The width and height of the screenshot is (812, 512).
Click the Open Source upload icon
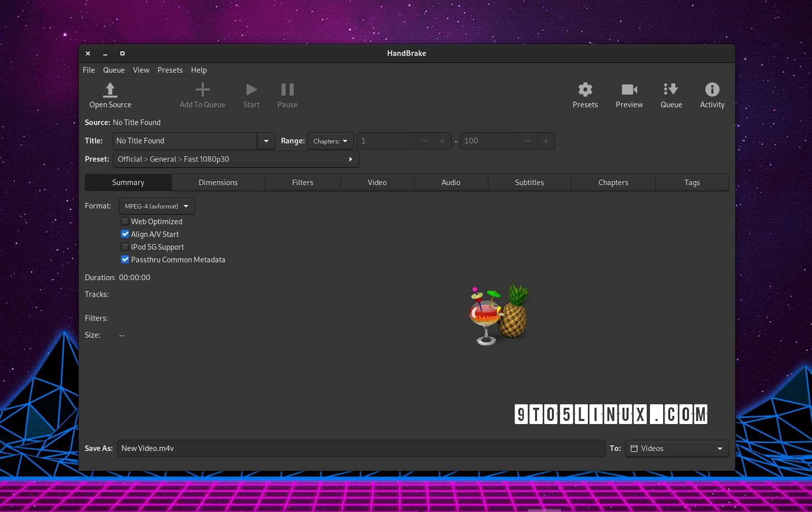[110, 90]
